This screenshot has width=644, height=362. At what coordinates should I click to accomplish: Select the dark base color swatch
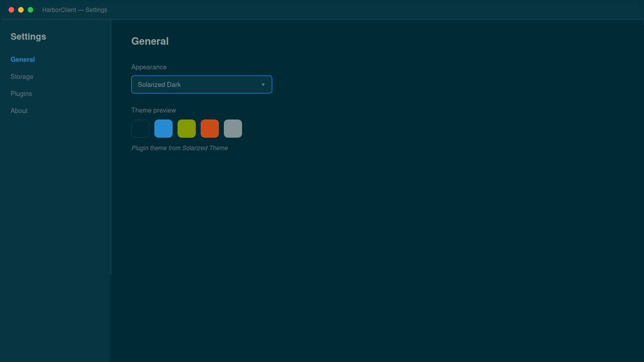(140, 128)
